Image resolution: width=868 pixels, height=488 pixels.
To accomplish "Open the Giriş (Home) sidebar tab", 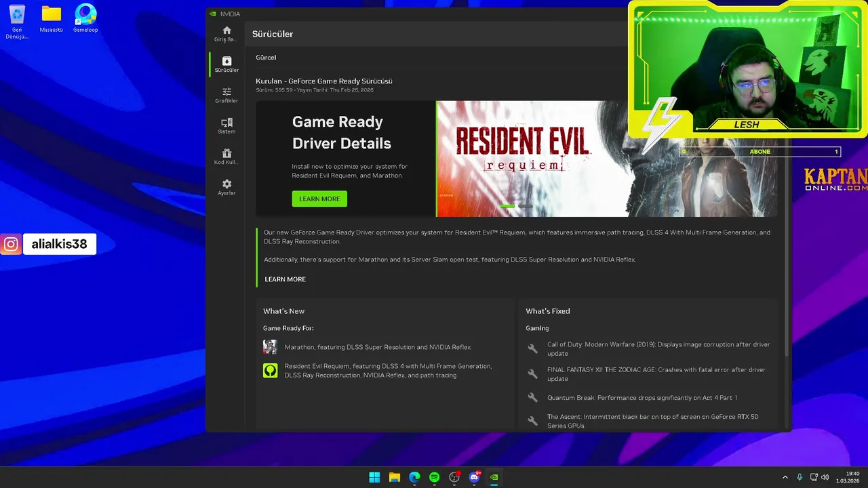I will pyautogui.click(x=226, y=34).
